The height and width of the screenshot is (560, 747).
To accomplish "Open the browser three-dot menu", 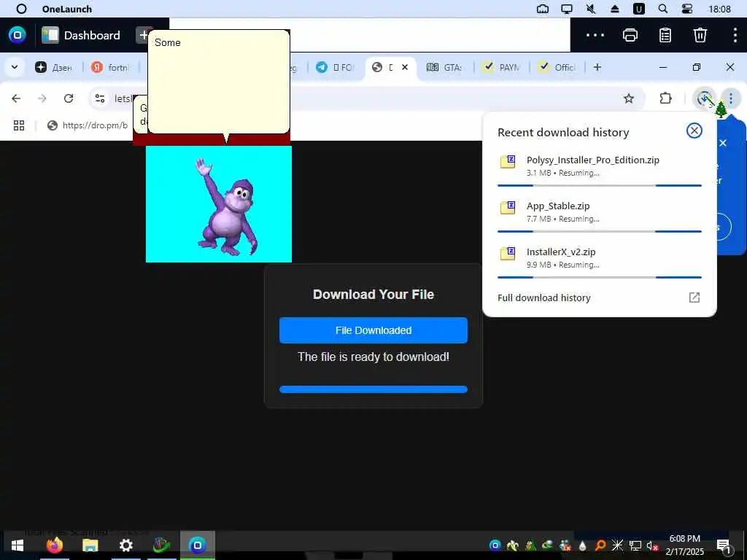I will coord(731,98).
